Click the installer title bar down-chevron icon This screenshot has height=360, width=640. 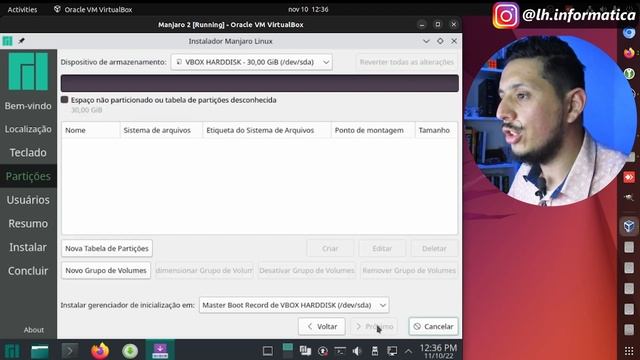tap(426, 41)
